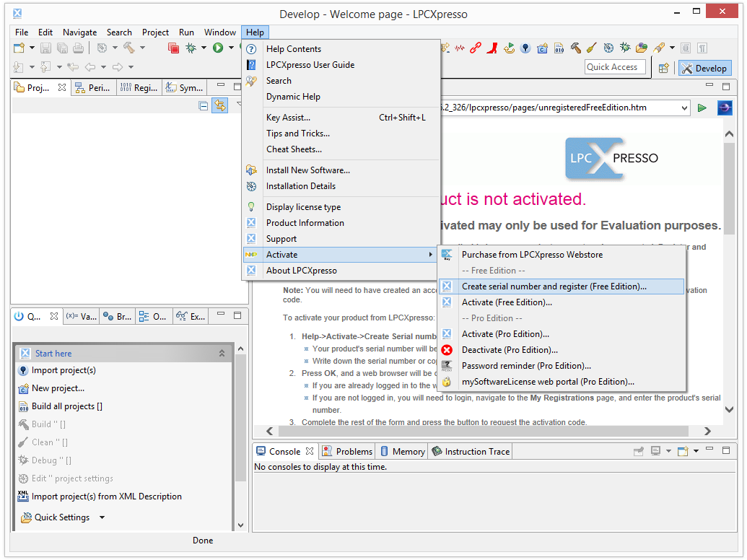The height and width of the screenshot is (560, 747).
Task: Click New project... in Quickstart panel
Action: tap(58, 388)
